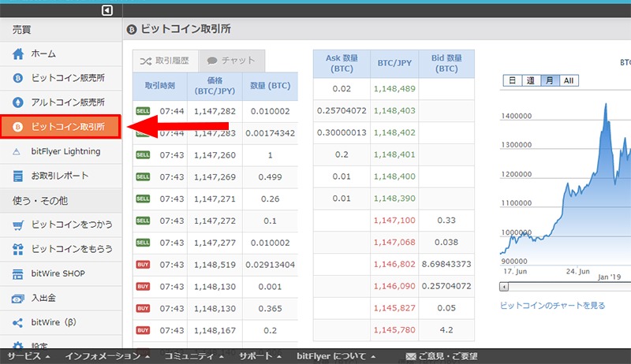
Task: Click BUY badge in 1,148,519 row
Action: (143, 265)
